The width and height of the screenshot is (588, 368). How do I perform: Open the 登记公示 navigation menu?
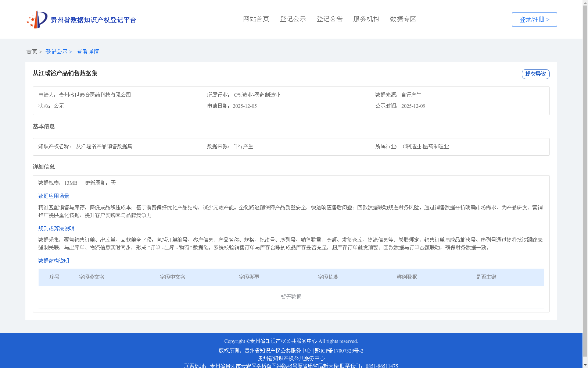(x=293, y=19)
